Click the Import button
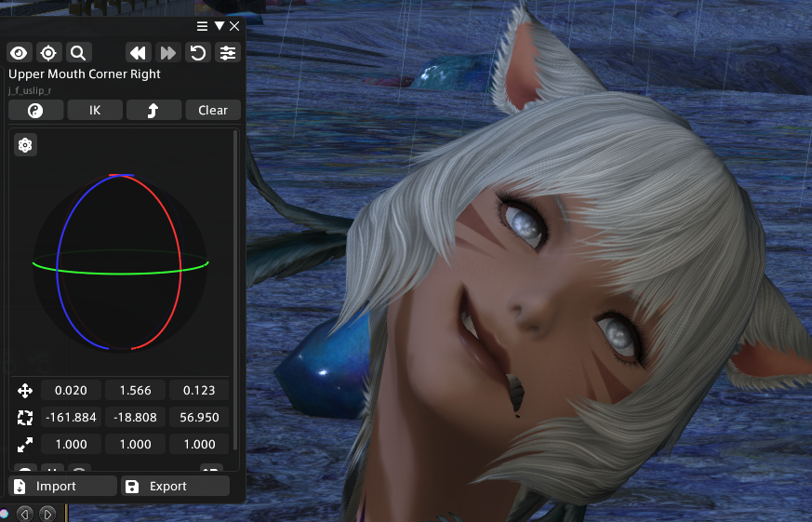The image size is (812, 522). click(62, 487)
